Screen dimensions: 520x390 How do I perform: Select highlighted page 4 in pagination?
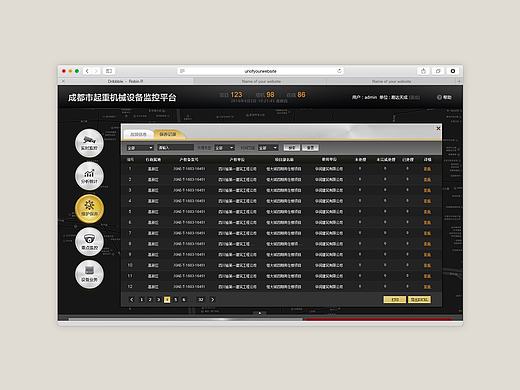tap(167, 300)
